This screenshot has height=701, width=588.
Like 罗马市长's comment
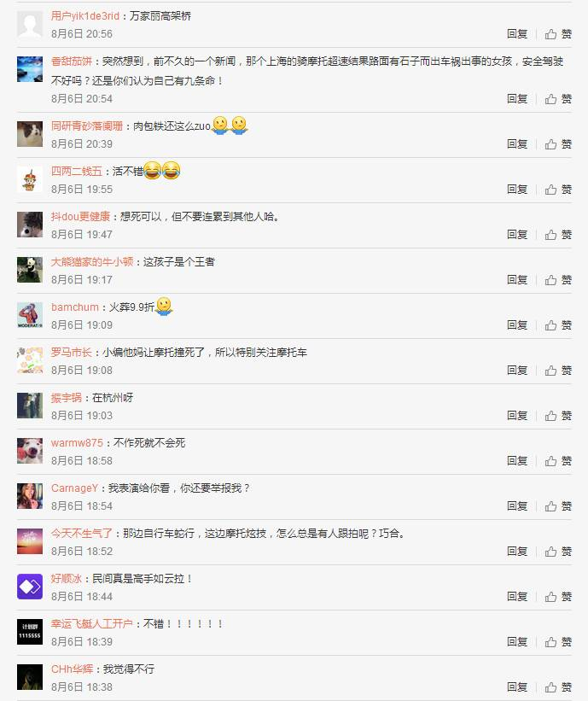[558, 371]
